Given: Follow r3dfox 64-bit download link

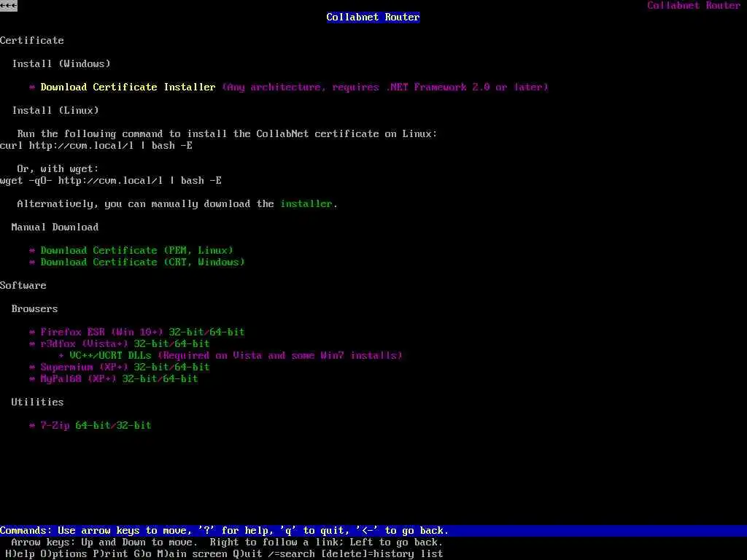Looking at the screenshot, I should click(192, 344).
